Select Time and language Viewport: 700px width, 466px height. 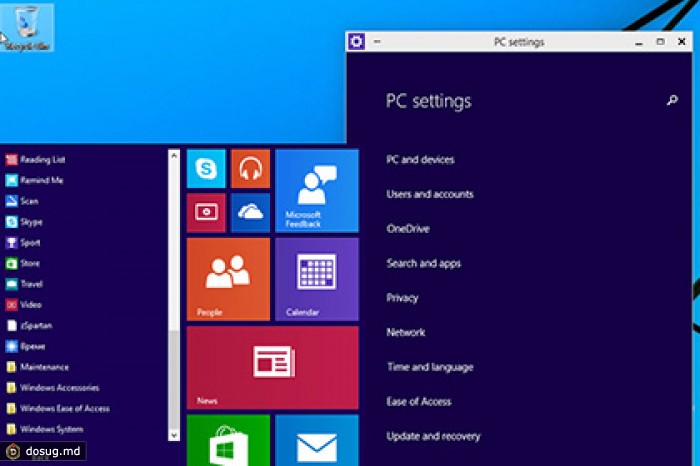point(430,367)
